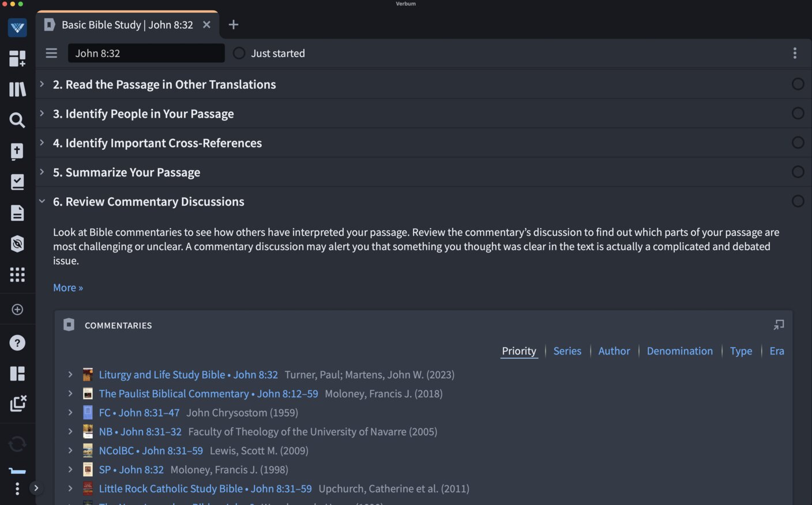This screenshot has height=505, width=812.
Task: Click the Verbum home logo icon
Action: (x=17, y=28)
